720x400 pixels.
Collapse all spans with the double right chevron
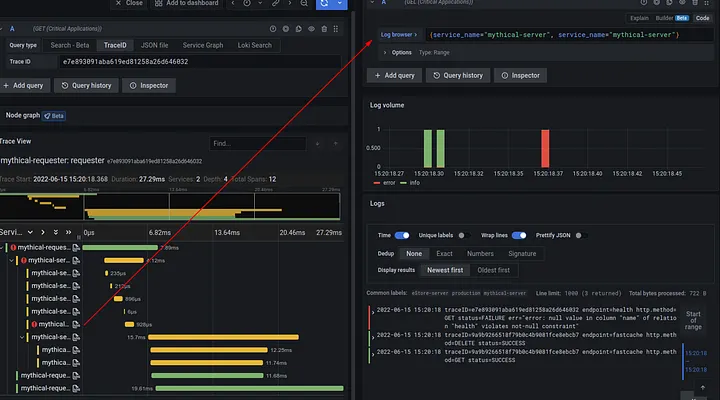pyautogui.click(x=68, y=232)
